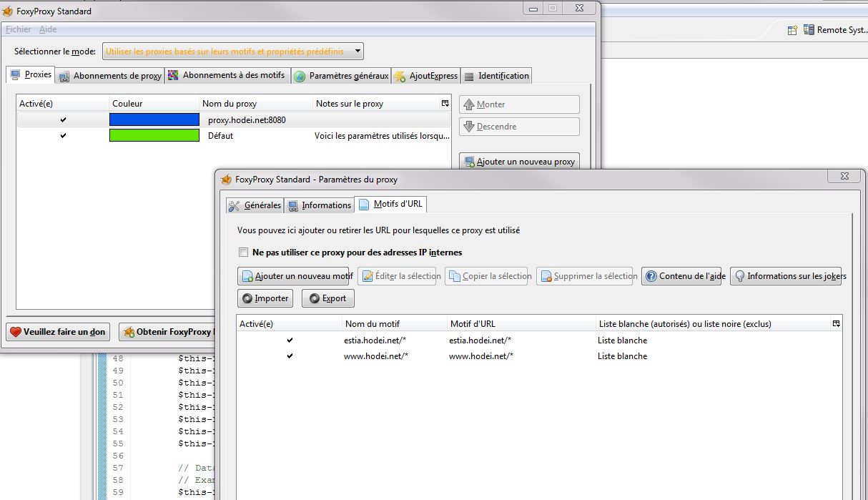This screenshot has height=500, width=868.
Task: Click the fox icon in the FoxyProxy Standard title bar
Action: 7,11
